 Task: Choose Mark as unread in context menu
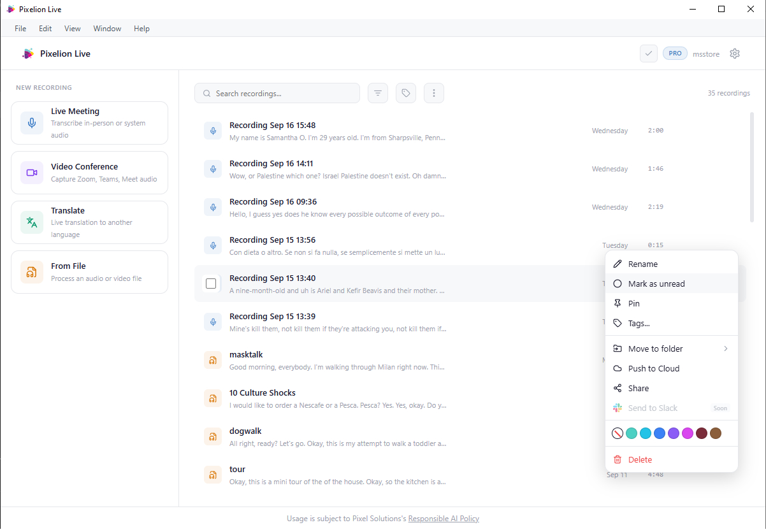pos(672,284)
